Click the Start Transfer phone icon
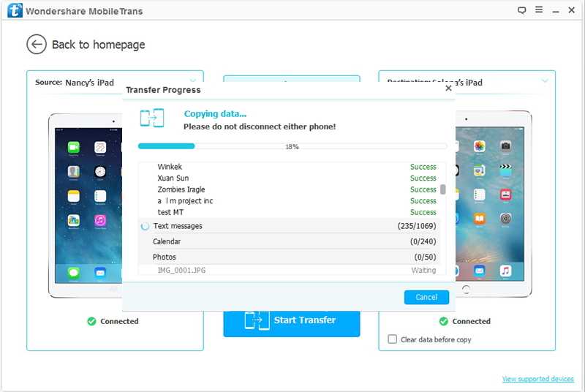 pos(257,320)
